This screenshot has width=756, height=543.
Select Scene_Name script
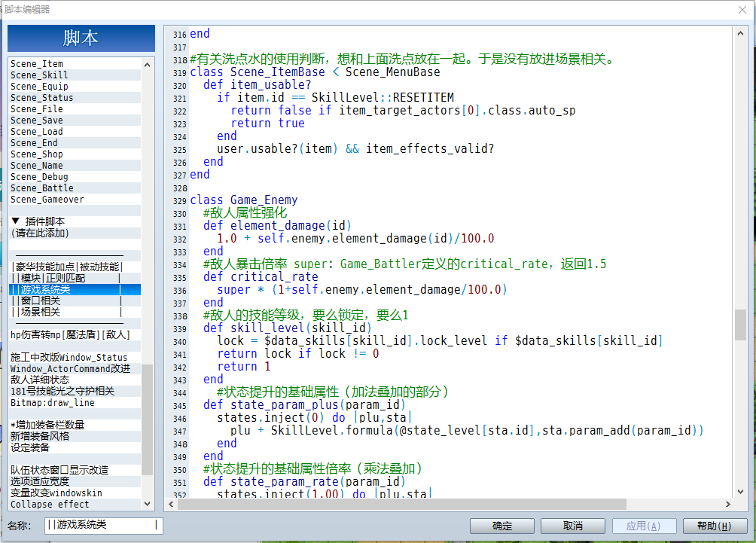(x=75, y=166)
